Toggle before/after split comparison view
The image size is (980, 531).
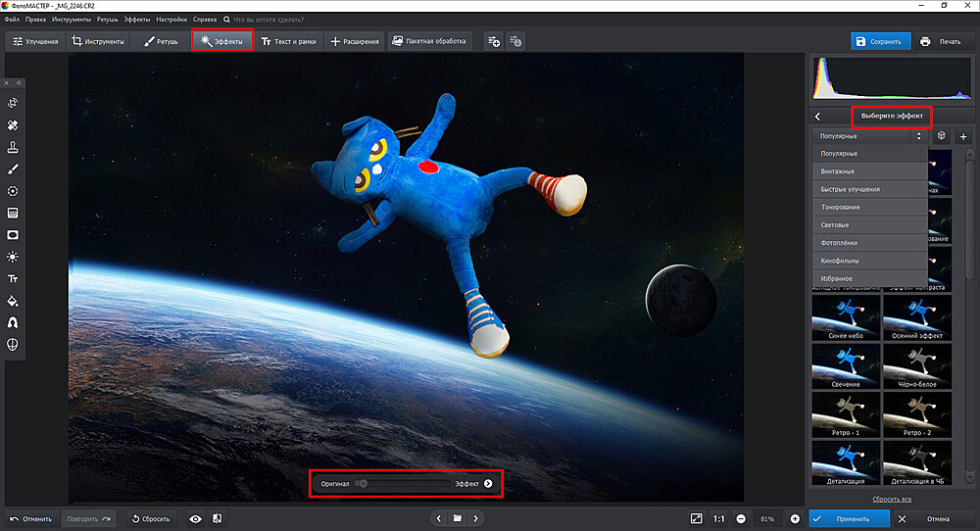click(217, 518)
